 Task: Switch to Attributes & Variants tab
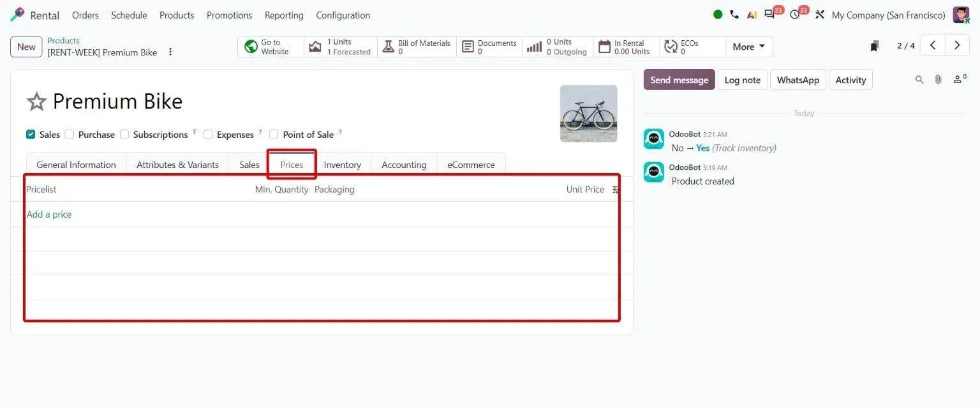tap(177, 165)
